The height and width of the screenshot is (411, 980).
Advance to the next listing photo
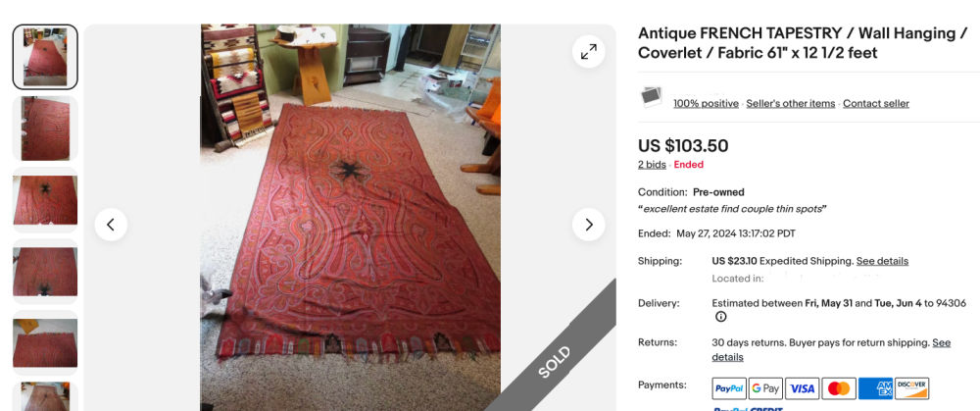pos(588,225)
